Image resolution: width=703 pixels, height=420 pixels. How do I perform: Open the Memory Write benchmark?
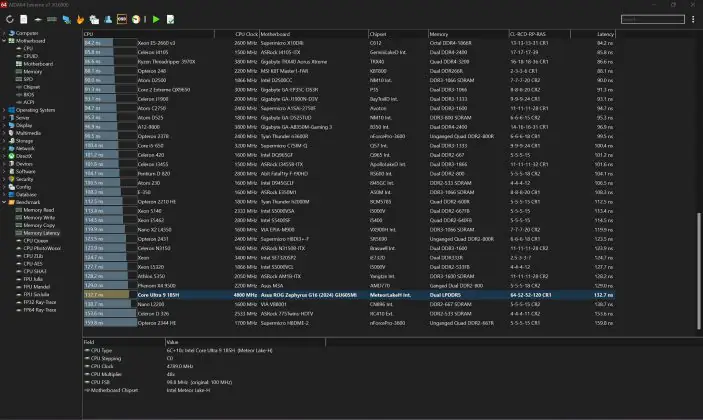coord(39,217)
